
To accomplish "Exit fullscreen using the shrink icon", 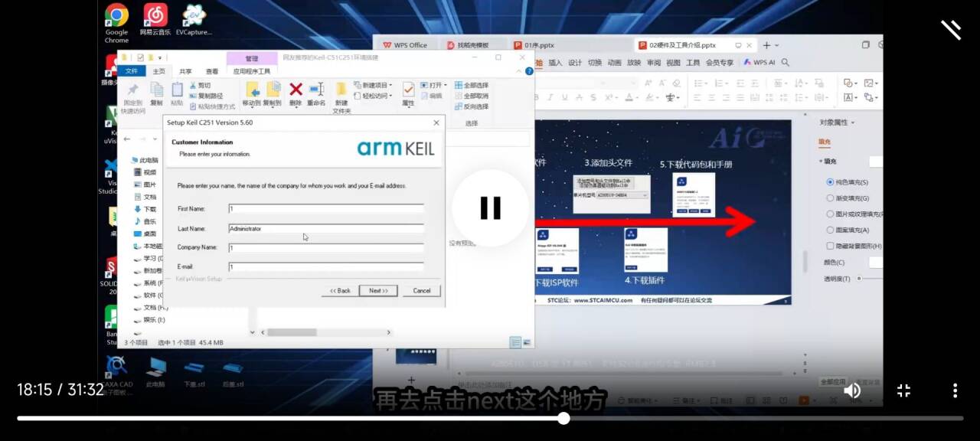I will click(x=903, y=390).
